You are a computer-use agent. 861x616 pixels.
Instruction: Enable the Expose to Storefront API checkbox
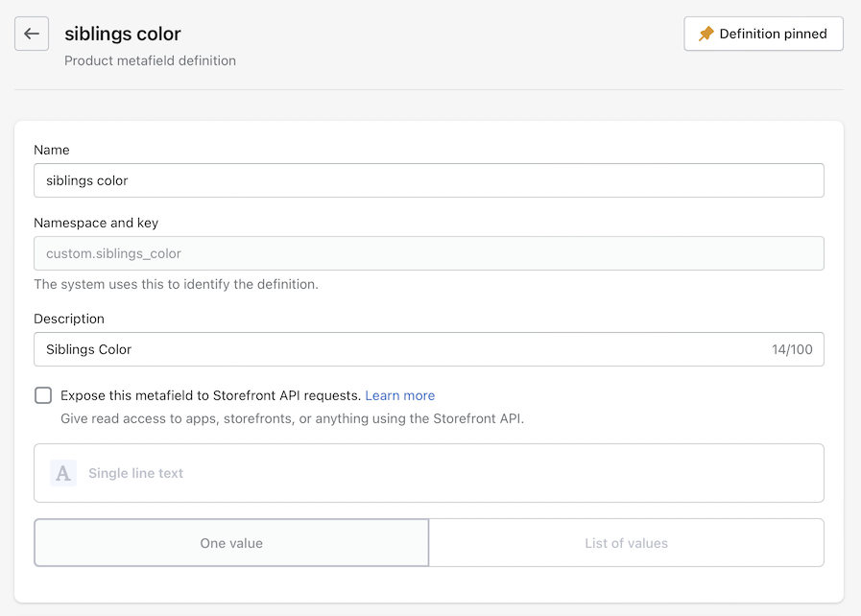pos(43,395)
